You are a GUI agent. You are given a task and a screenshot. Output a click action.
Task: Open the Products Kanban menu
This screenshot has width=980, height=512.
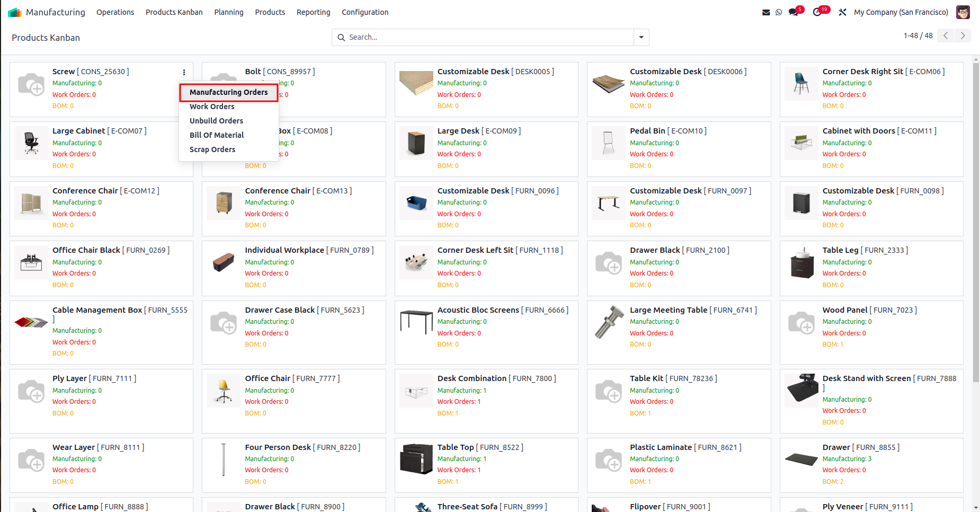(x=174, y=12)
